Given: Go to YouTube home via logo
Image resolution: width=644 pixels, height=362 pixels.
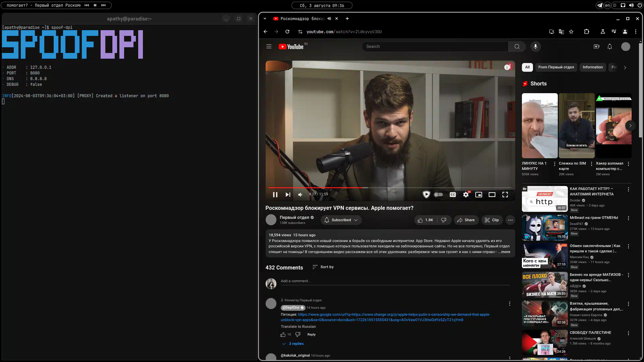Looking at the screenshot, I should 291,47.
